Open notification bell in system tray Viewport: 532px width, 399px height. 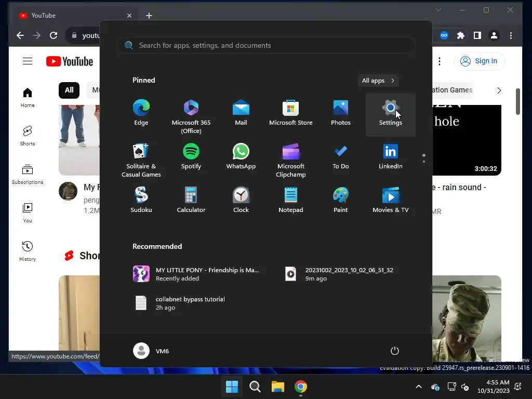tap(518, 387)
